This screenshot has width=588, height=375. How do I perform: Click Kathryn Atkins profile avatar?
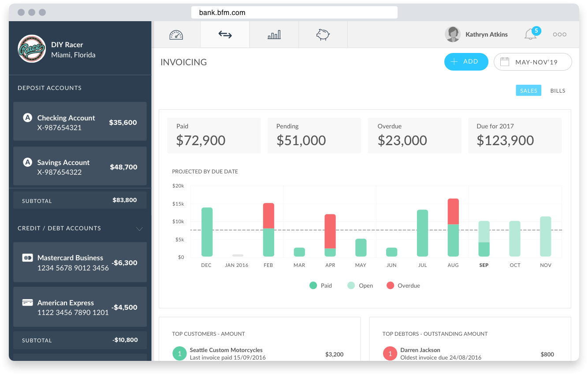(453, 34)
